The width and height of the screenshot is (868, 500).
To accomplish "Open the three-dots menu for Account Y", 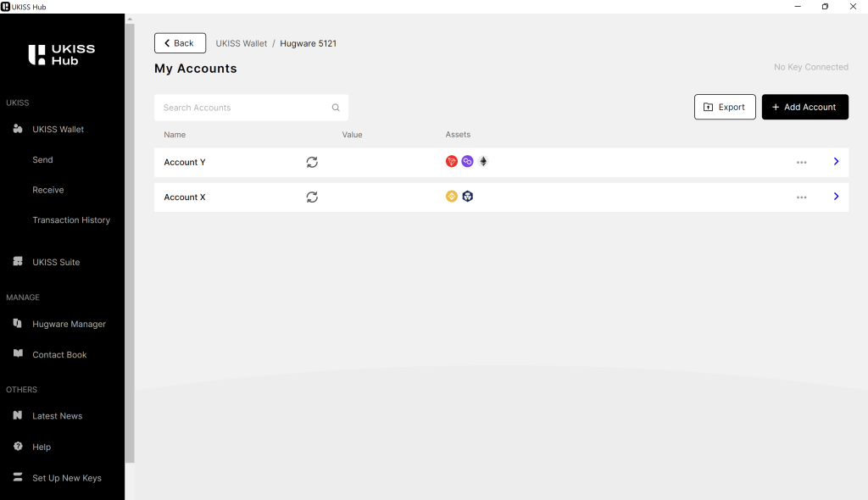I will 802,162.
